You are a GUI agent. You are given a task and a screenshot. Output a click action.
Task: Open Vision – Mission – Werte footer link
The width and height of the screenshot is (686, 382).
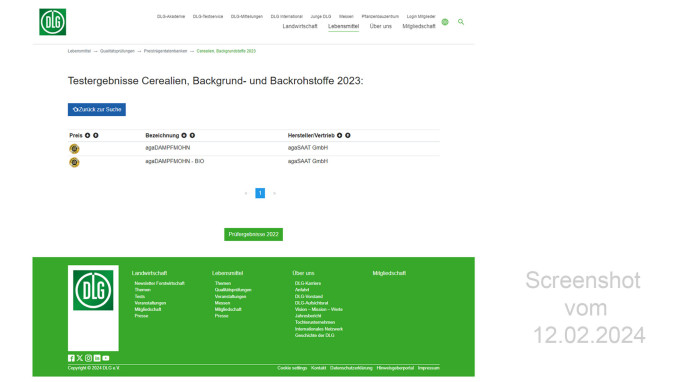[318, 309]
